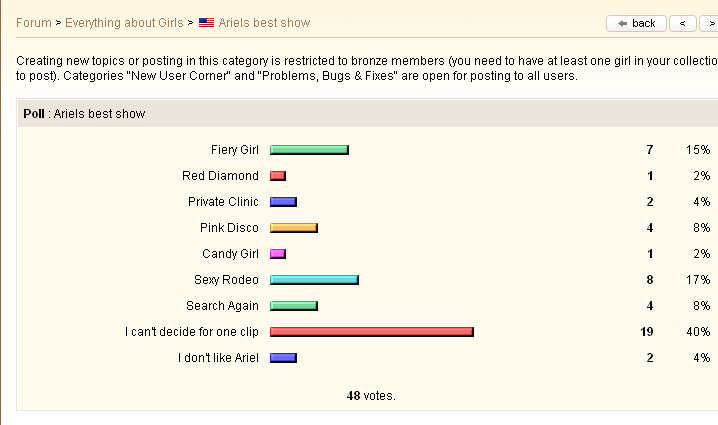Click the US flag icon in breadcrumb
Viewport: 718px width, 425px height.
coord(206,23)
